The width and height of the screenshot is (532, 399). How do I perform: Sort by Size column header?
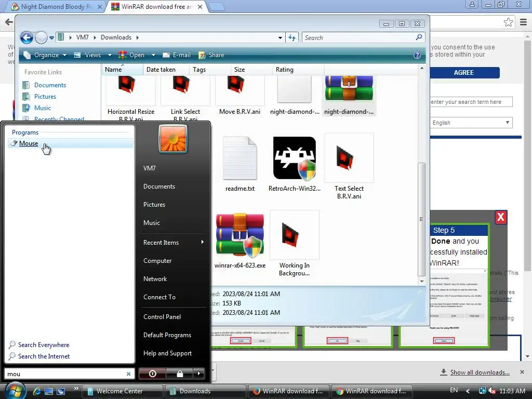[x=252, y=69]
